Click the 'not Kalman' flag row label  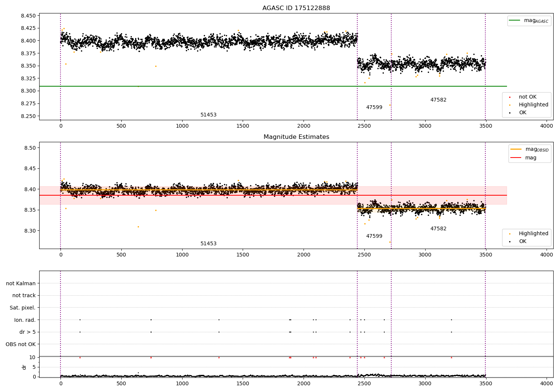21,283
